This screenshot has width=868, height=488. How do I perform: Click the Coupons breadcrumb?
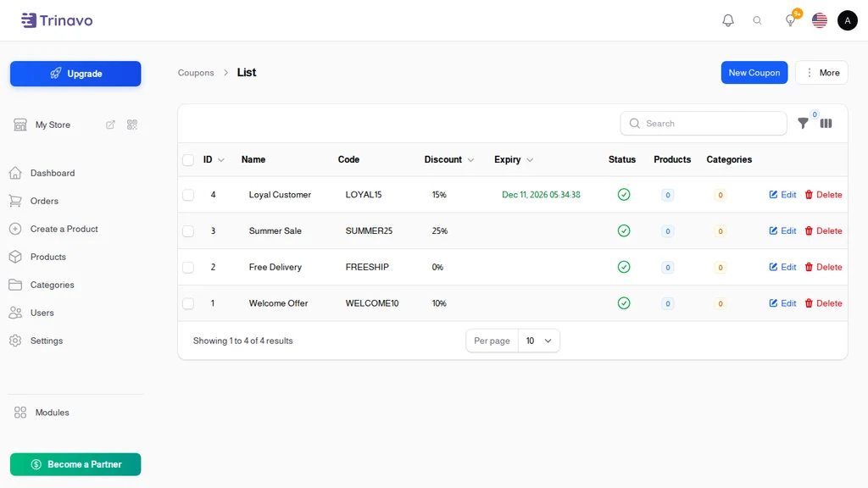[x=196, y=73]
